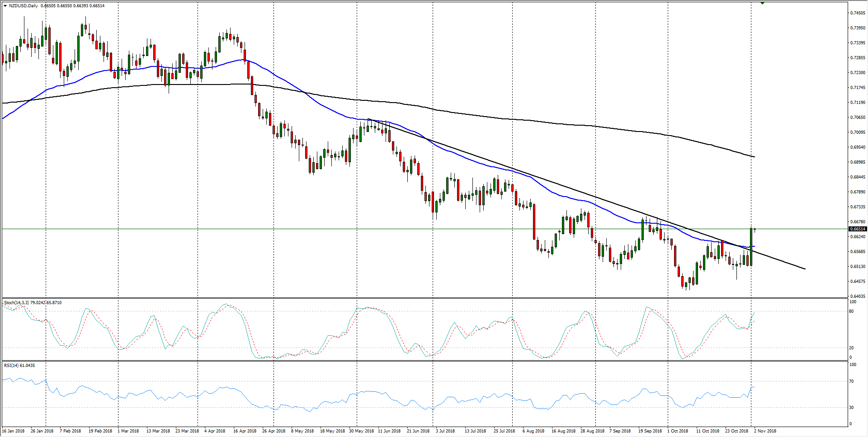Click the 16 Jan 2018 date label
Screen dimensions: 868x437
coord(13,431)
